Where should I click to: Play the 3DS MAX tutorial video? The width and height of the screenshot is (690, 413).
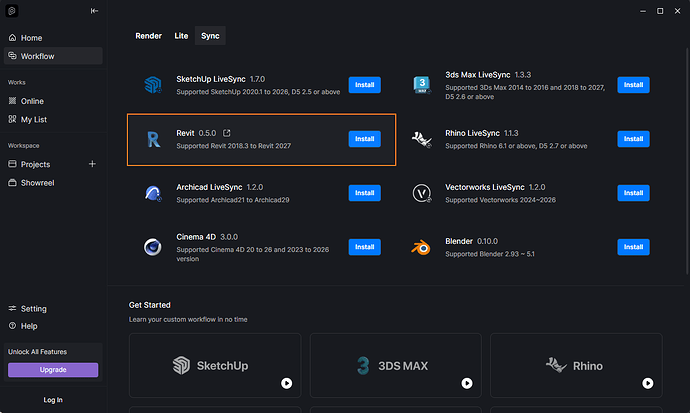pyautogui.click(x=467, y=384)
